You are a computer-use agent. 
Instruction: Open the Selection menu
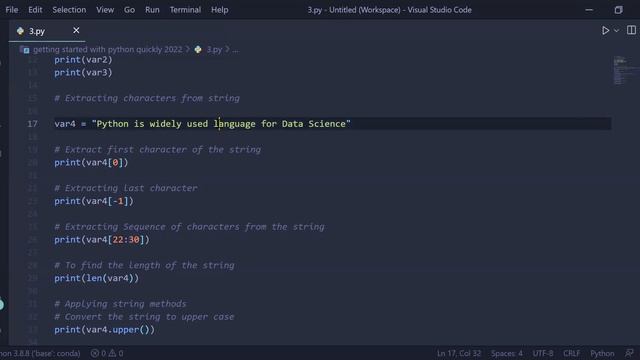(x=69, y=10)
